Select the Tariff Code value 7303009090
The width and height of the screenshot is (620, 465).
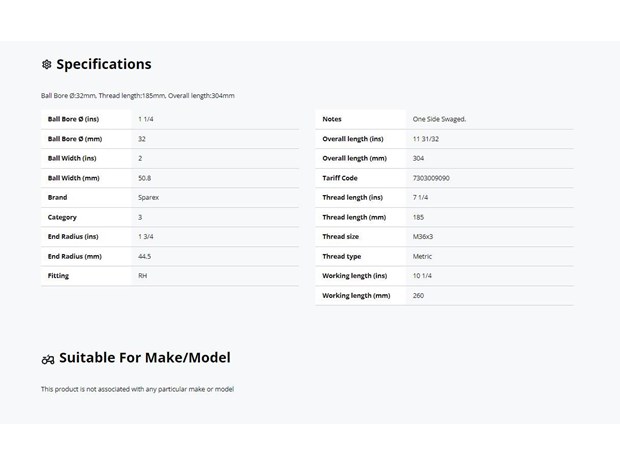[x=431, y=178]
